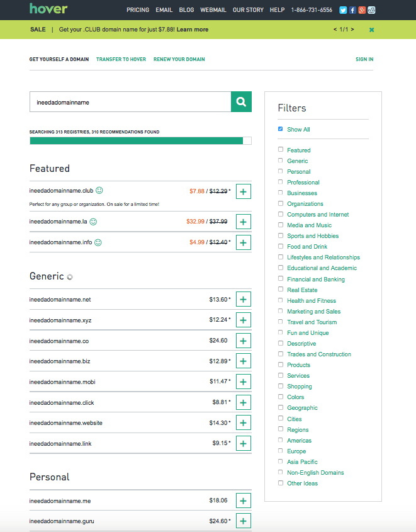The image size is (416, 532).
Task: Add ineedadomainname.me to cart
Action: [x=243, y=501]
